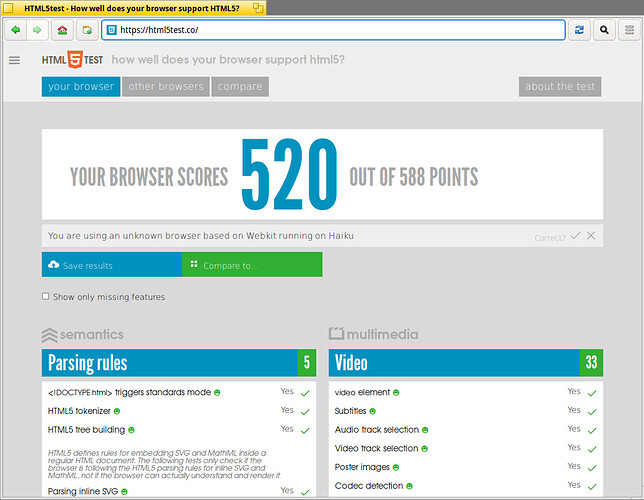This screenshot has width=644, height=500.
Task: Enable Show only missing features checkbox
Action: [x=46, y=296]
